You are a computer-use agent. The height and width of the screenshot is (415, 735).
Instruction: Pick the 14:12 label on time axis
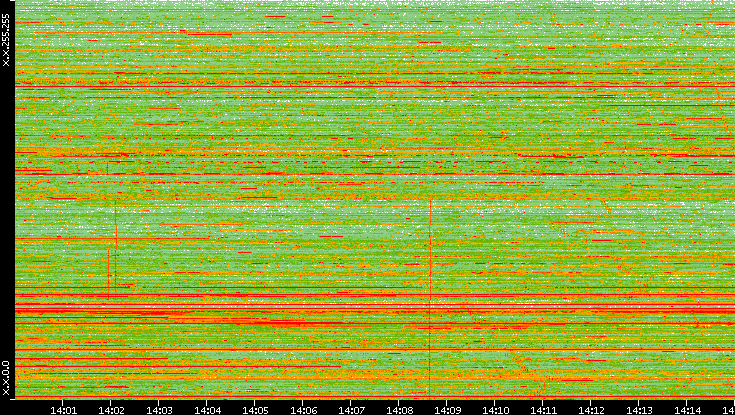[x=591, y=411]
